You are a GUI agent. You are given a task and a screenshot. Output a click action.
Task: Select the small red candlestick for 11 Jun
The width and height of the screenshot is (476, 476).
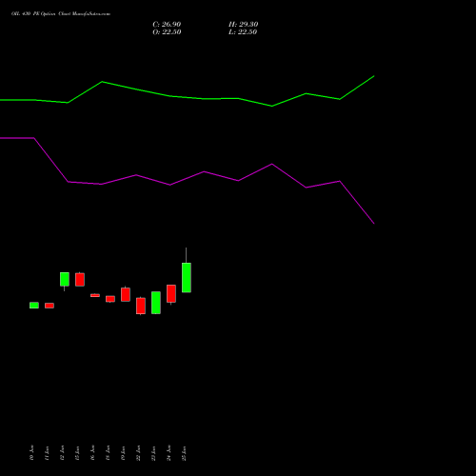click(50, 306)
